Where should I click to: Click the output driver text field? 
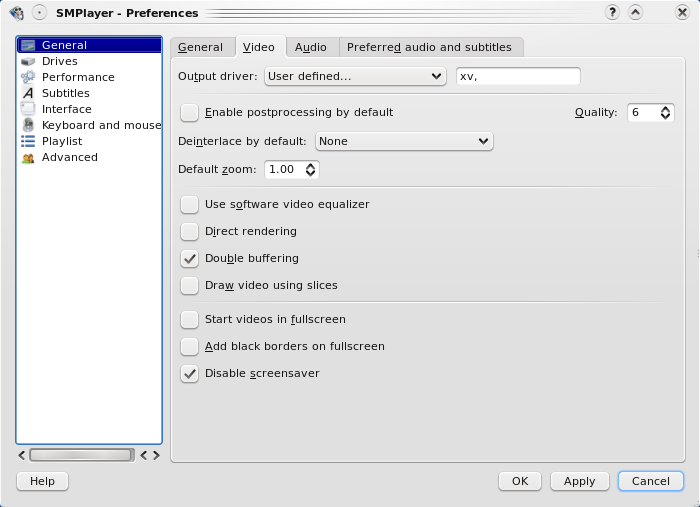tap(517, 76)
